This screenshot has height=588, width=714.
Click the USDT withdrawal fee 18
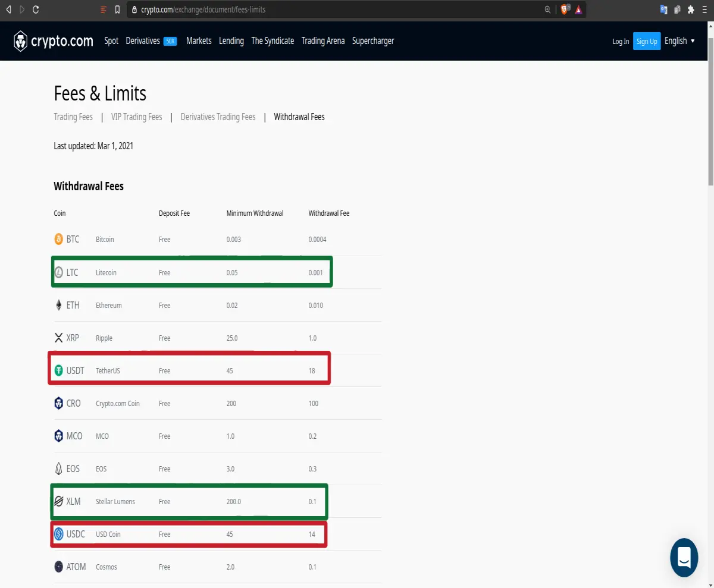click(x=312, y=370)
